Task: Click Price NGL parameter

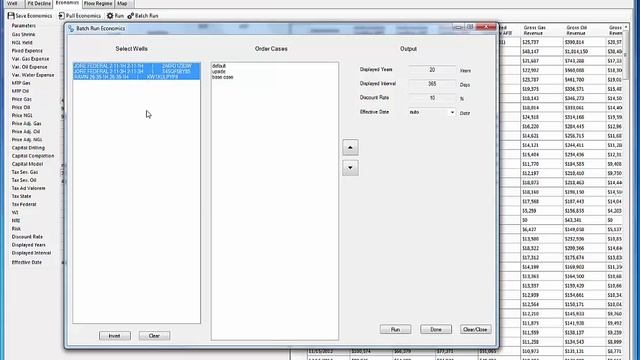Action: click(x=22, y=116)
